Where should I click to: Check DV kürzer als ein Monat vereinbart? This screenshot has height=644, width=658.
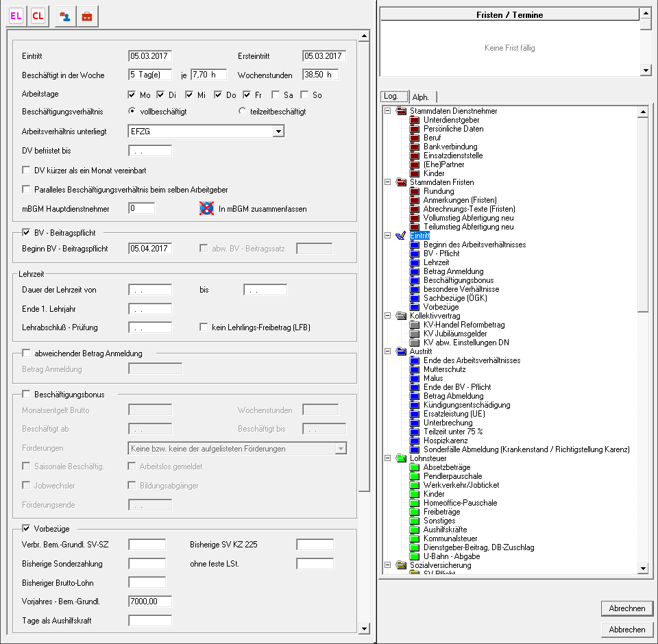tap(27, 170)
